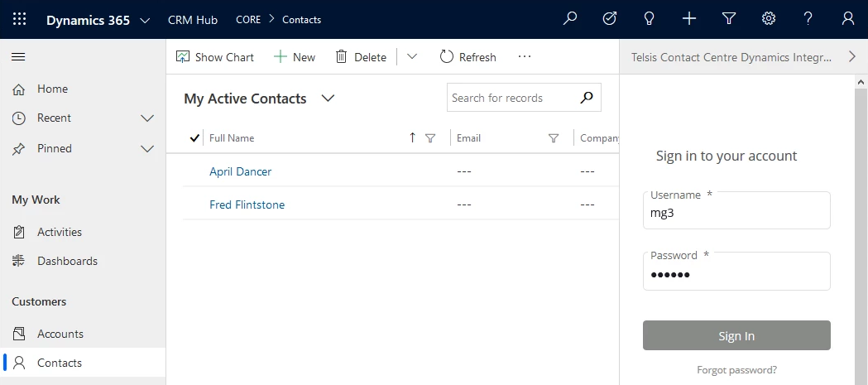
Task: Open the task flow assistant checkmark icon
Action: [x=610, y=19]
